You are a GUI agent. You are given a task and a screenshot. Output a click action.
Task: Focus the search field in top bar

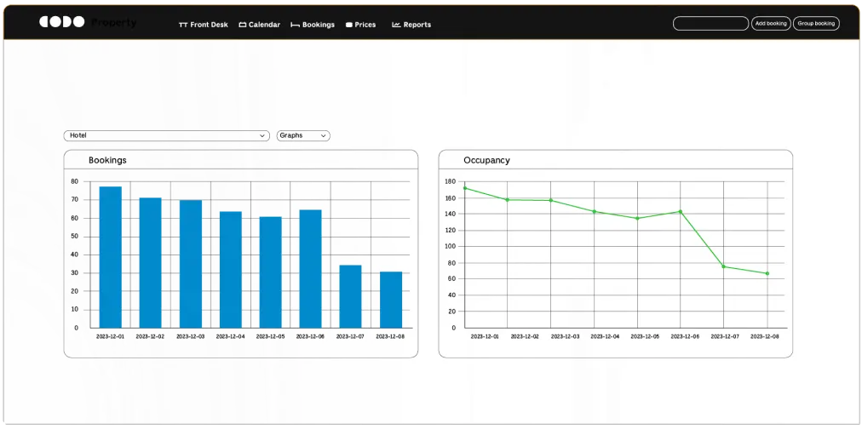(710, 24)
